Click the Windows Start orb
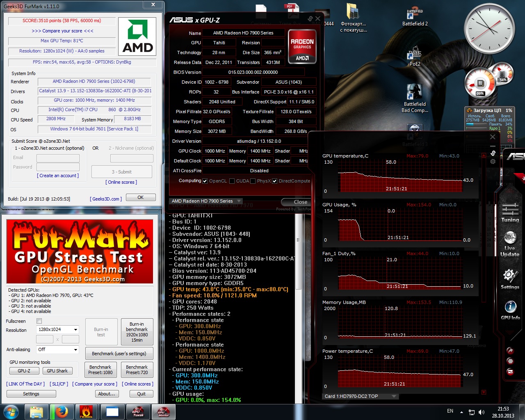The height and width of the screenshot is (420, 525). pos(11,411)
